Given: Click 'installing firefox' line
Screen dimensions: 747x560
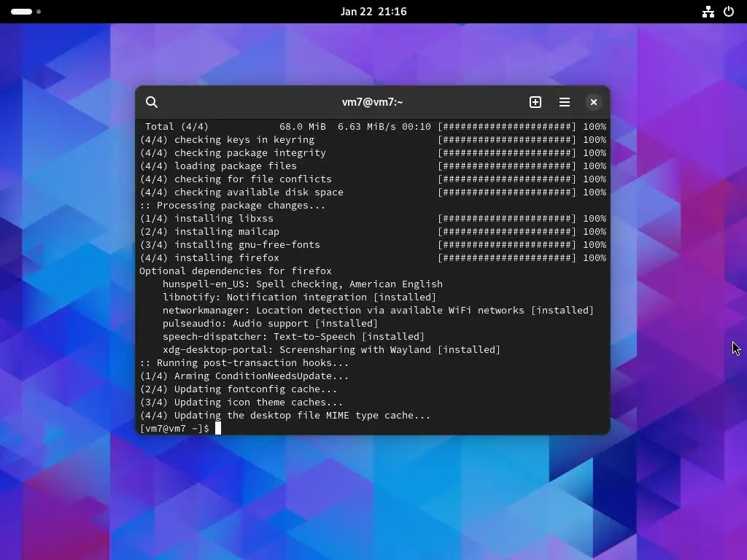Looking at the screenshot, I should (x=373, y=257).
